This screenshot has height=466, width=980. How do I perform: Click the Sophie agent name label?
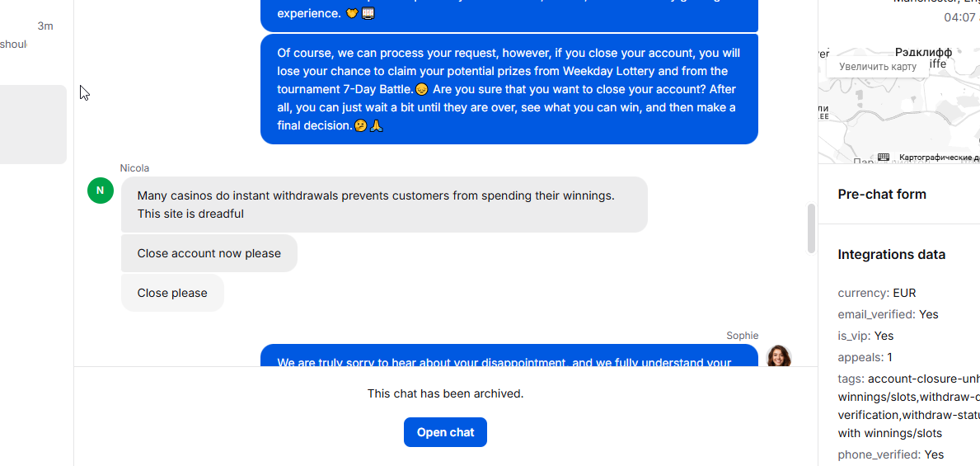click(x=742, y=335)
